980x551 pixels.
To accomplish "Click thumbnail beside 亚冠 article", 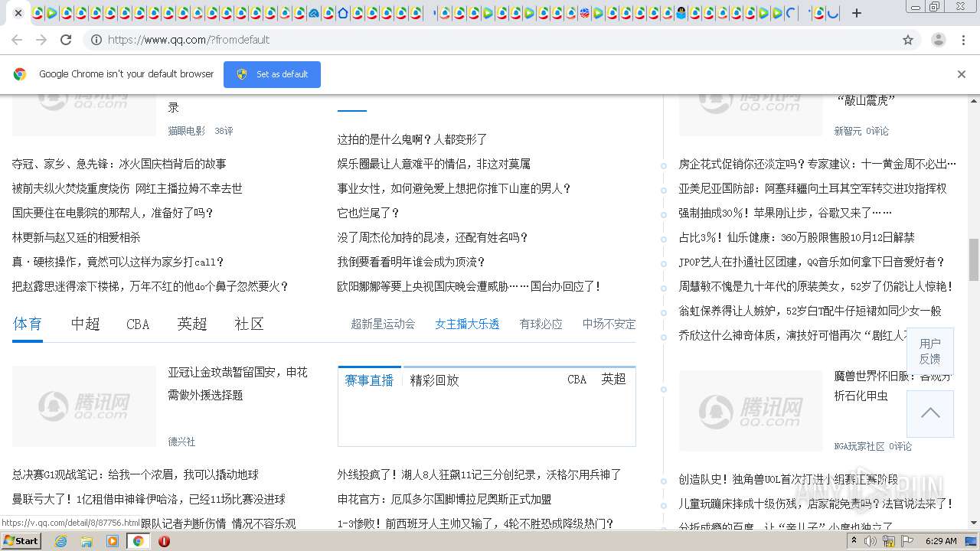I will click(x=84, y=406).
